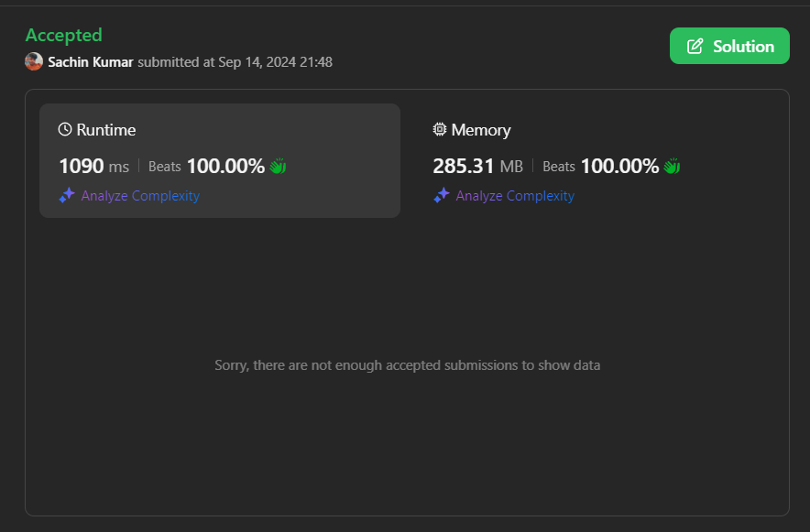
Task: Click the clapping hands icon under Memory
Action: (672, 167)
